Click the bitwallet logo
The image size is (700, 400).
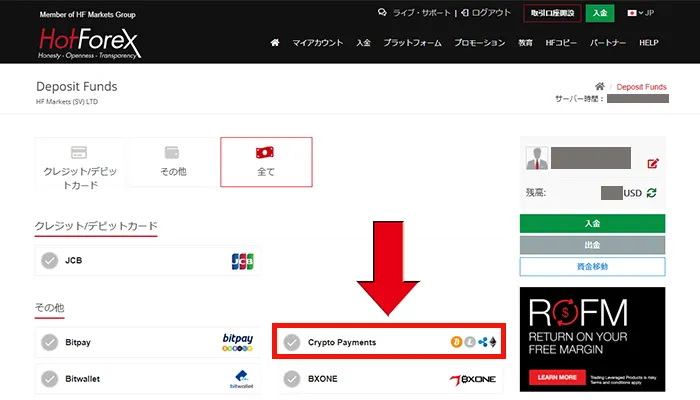click(242, 379)
